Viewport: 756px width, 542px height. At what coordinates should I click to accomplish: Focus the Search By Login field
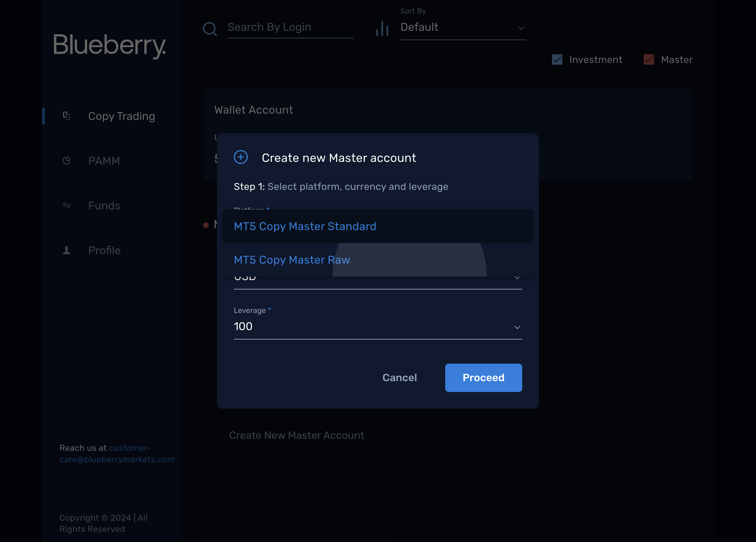pos(290,28)
